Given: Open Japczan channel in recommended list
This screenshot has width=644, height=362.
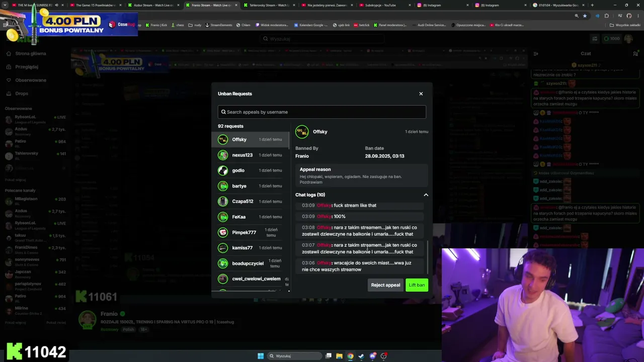Looking at the screenshot, I should [x=35, y=274].
